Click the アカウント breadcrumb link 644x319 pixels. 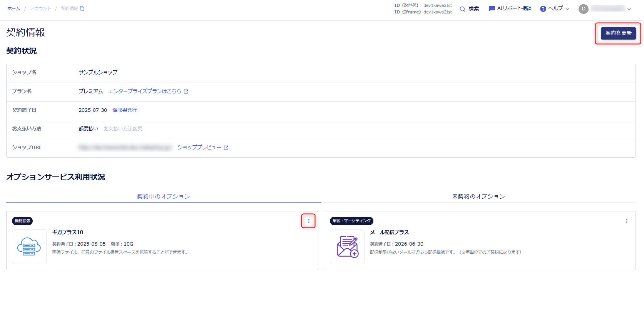pyautogui.click(x=40, y=8)
